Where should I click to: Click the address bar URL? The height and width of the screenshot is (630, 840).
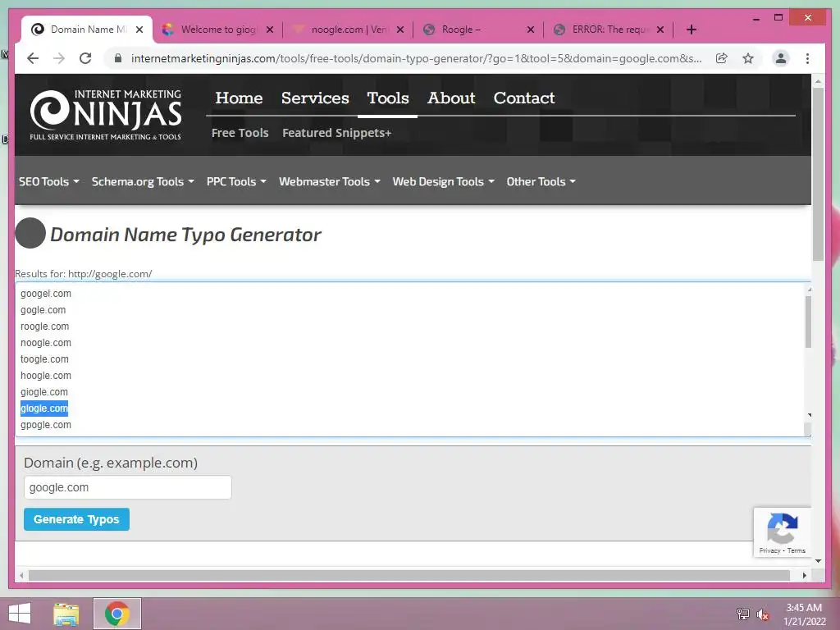coord(416,58)
